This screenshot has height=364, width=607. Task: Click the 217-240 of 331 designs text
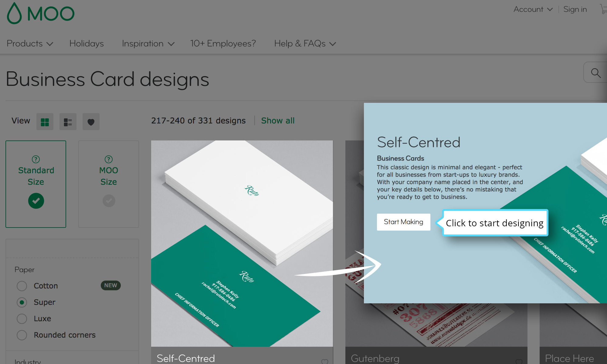pos(198,121)
